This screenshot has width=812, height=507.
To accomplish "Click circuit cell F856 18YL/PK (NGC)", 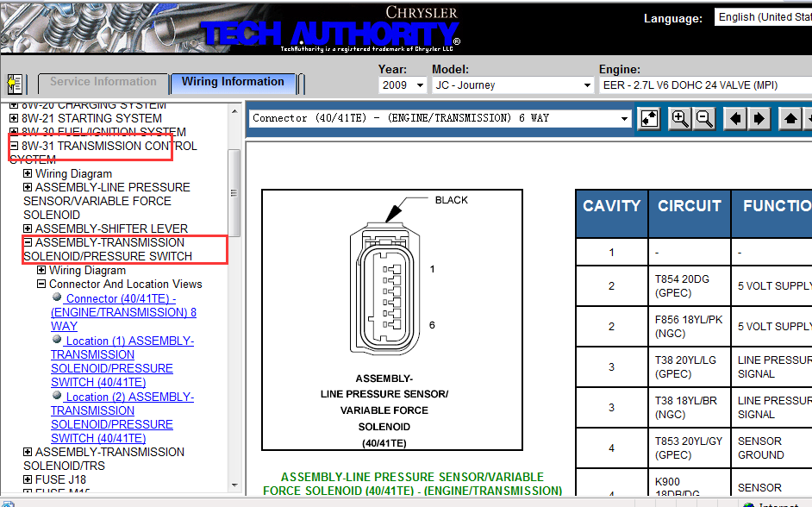I will (690, 326).
